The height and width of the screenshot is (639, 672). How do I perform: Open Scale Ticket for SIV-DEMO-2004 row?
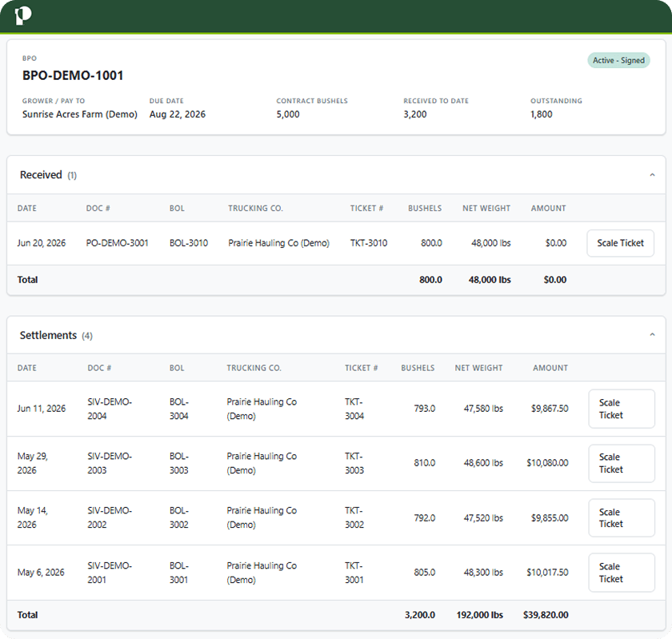tap(622, 409)
